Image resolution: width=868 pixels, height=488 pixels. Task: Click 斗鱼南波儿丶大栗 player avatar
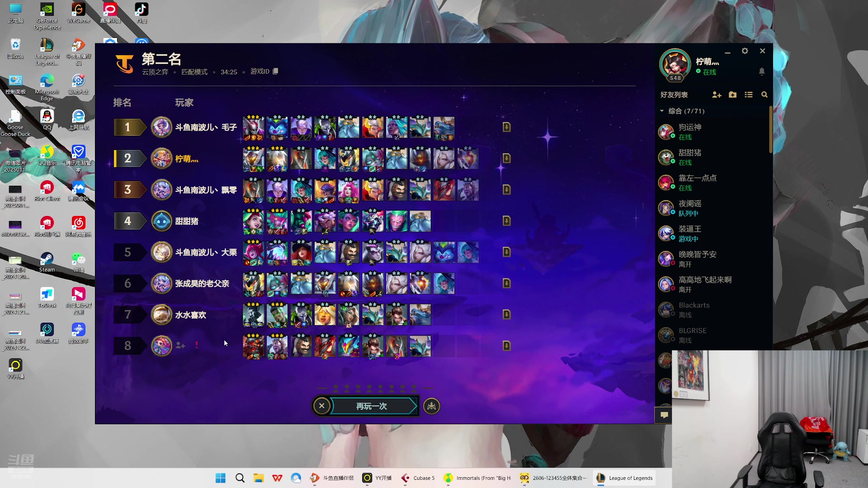(161, 252)
